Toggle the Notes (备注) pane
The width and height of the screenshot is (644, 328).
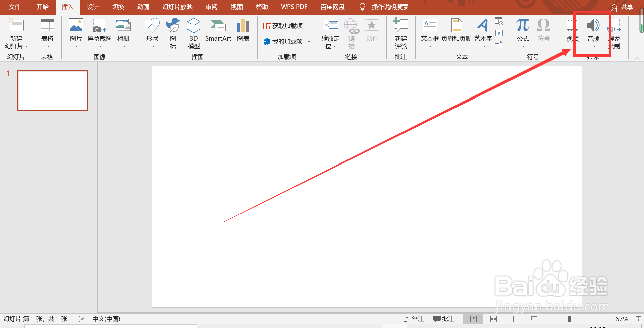[414, 319]
